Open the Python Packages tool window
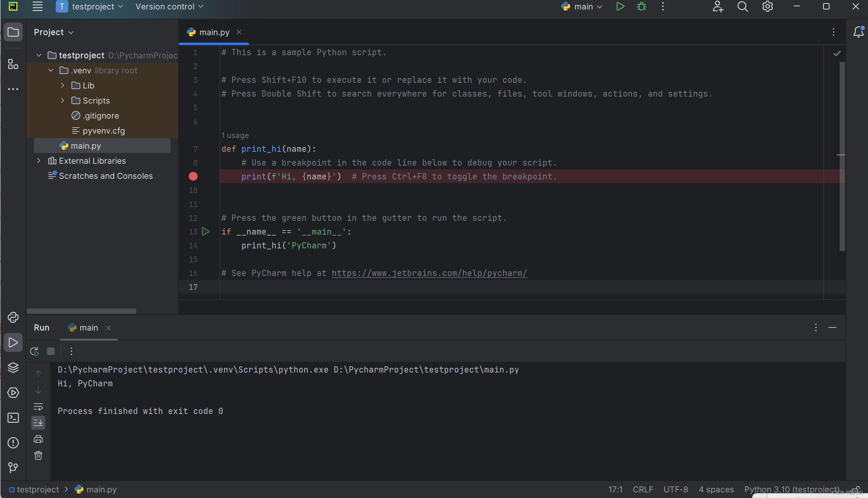This screenshot has width=868, height=498. click(13, 368)
